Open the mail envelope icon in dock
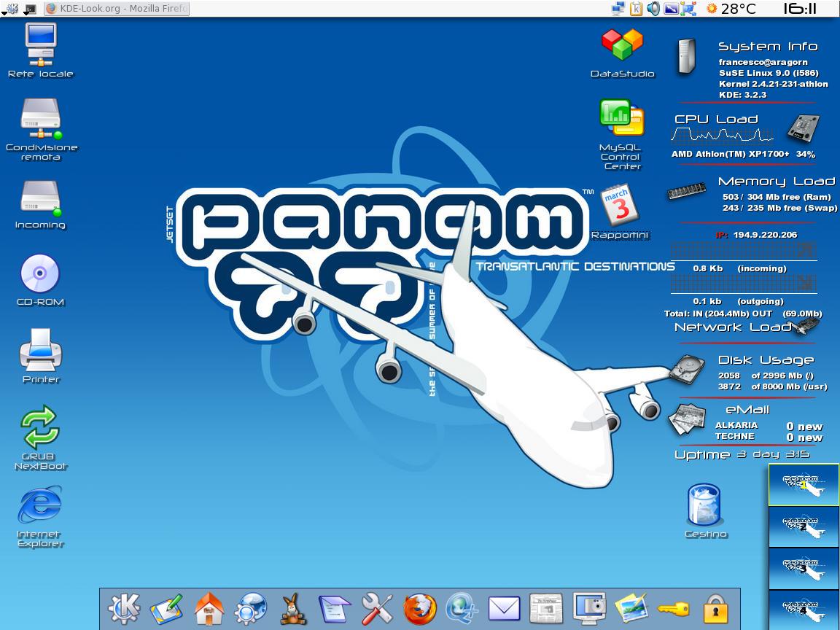The width and height of the screenshot is (840, 630). (x=504, y=609)
